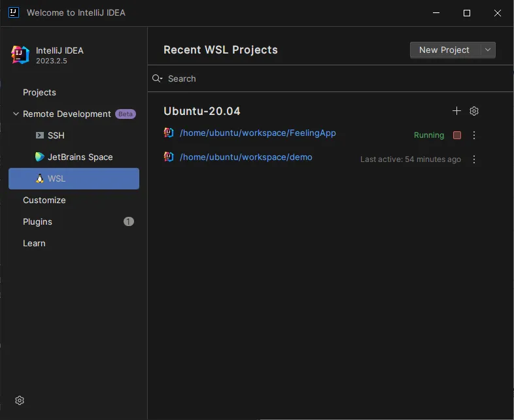Stop the running FeelingApp project
This screenshot has height=420, width=514.
[457, 135]
